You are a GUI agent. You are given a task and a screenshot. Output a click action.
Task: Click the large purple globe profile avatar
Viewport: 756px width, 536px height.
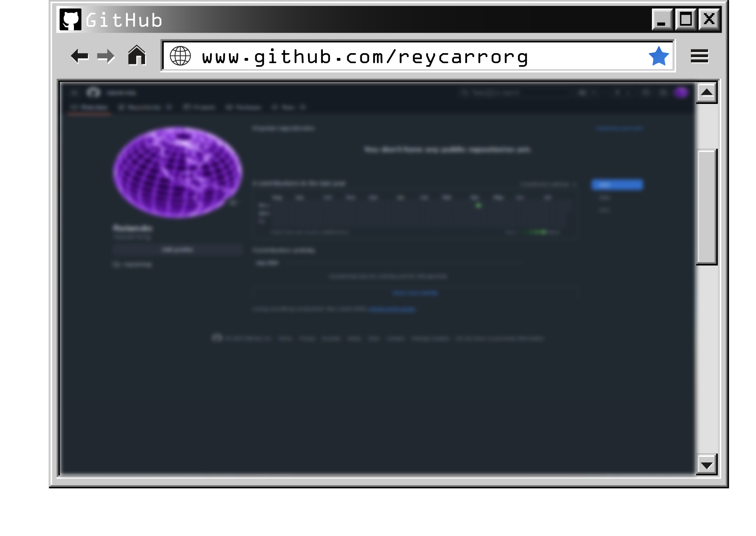(x=177, y=172)
